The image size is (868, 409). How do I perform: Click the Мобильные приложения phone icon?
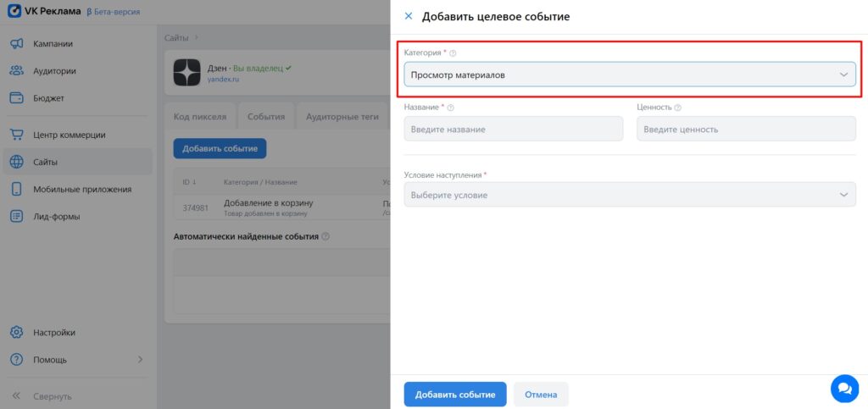[x=16, y=189]
